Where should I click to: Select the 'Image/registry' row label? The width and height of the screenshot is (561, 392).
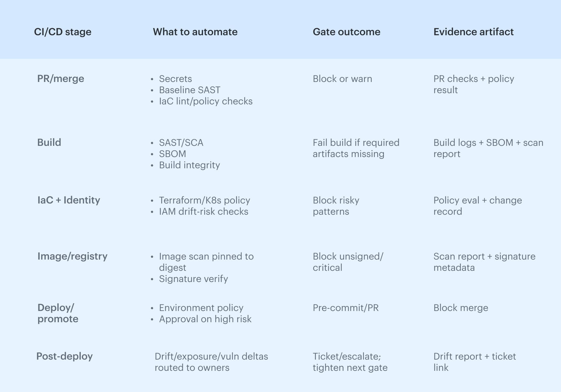[72, 256]
